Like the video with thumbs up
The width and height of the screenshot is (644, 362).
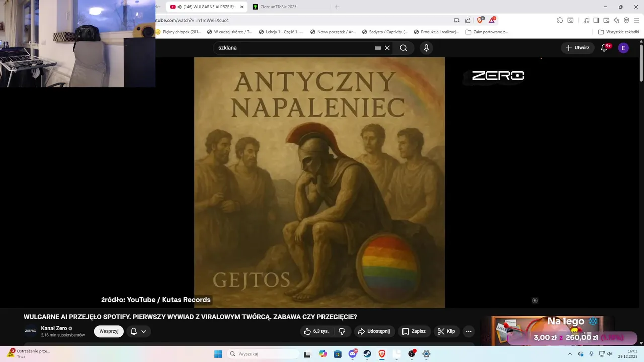pos(315,331)
